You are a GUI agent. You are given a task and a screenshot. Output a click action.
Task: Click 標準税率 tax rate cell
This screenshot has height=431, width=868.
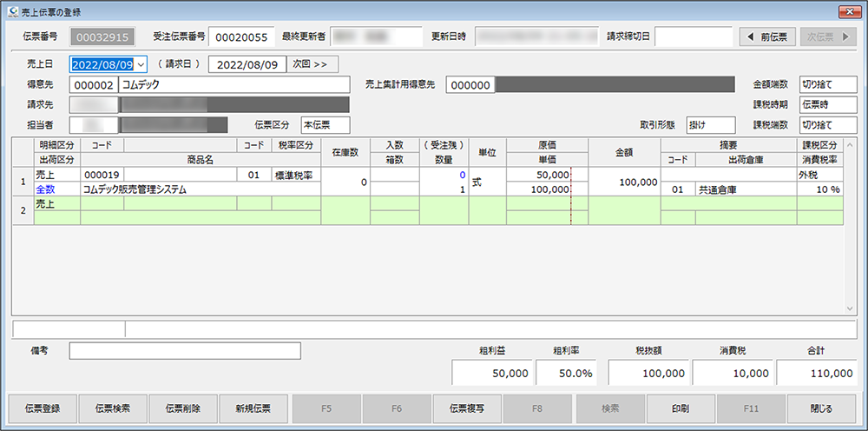(296, 175)
